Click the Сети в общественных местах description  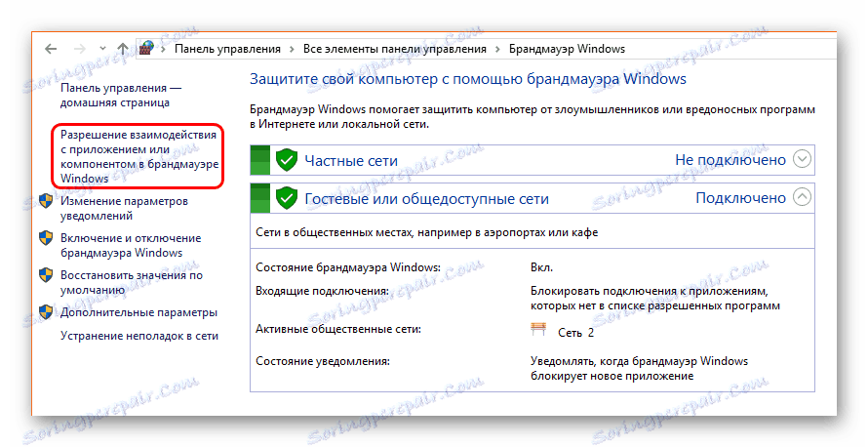pos(427,232)
